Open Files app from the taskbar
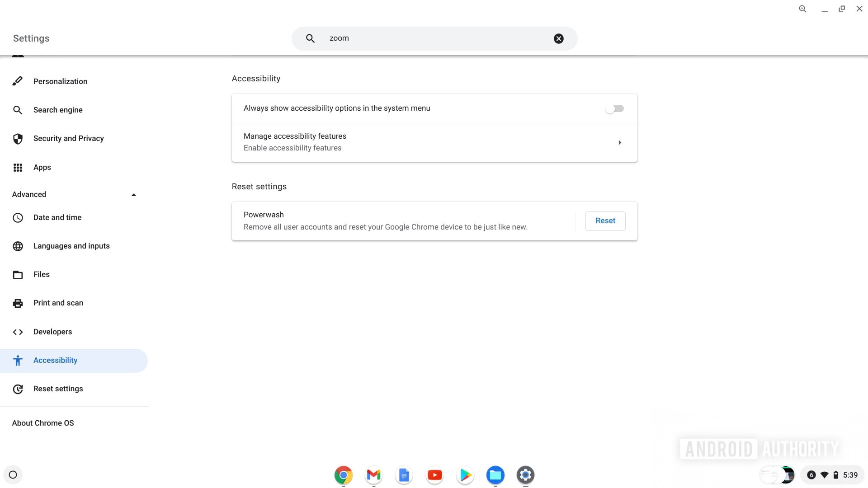The width and height of the screenshot is (868, 488). click(x=495, y=475)
